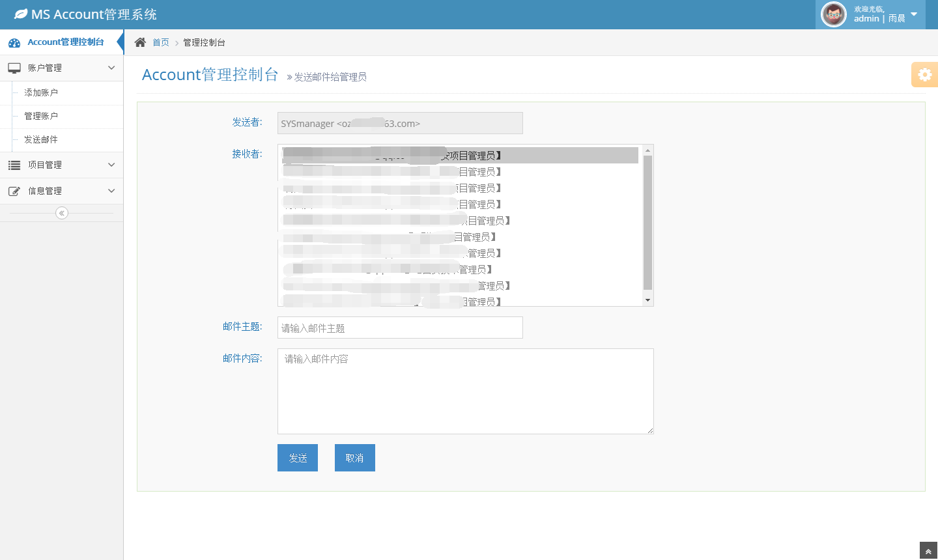The height and width of the screenshot is (560, 938).
Task: Click the recipient list scrollbar down arrow
Action: [647, 300]
